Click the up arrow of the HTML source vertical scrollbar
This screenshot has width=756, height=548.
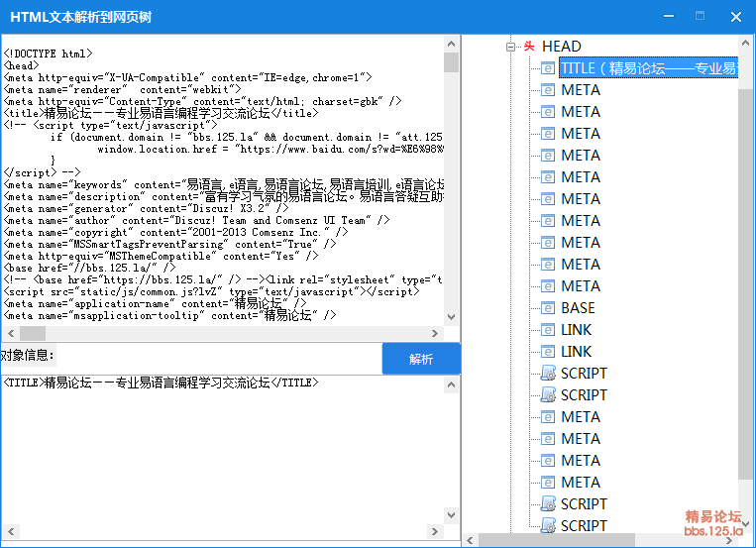(451, 44)
